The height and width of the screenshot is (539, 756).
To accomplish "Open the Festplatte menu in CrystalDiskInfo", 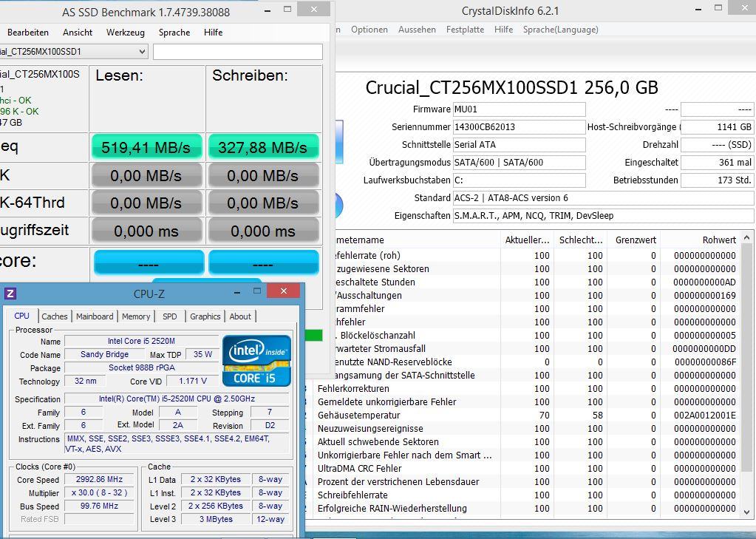I will pyautogui.click(x=466, y=30).
